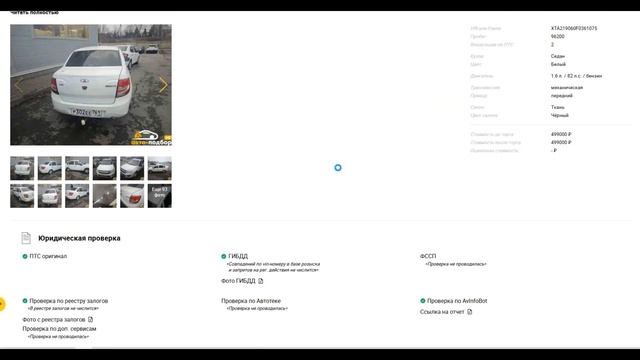Click the Юридическая проверка heading

pos(79,238)
